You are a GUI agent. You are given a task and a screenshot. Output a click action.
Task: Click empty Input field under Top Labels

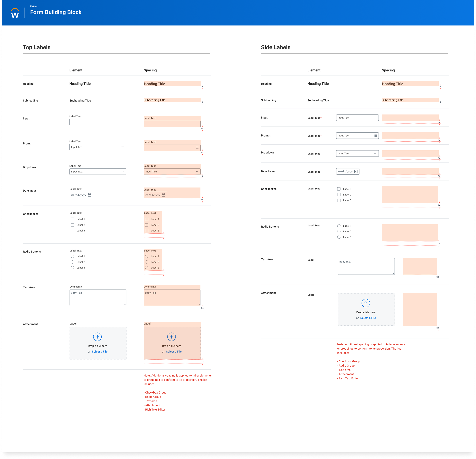coord(98,122)
